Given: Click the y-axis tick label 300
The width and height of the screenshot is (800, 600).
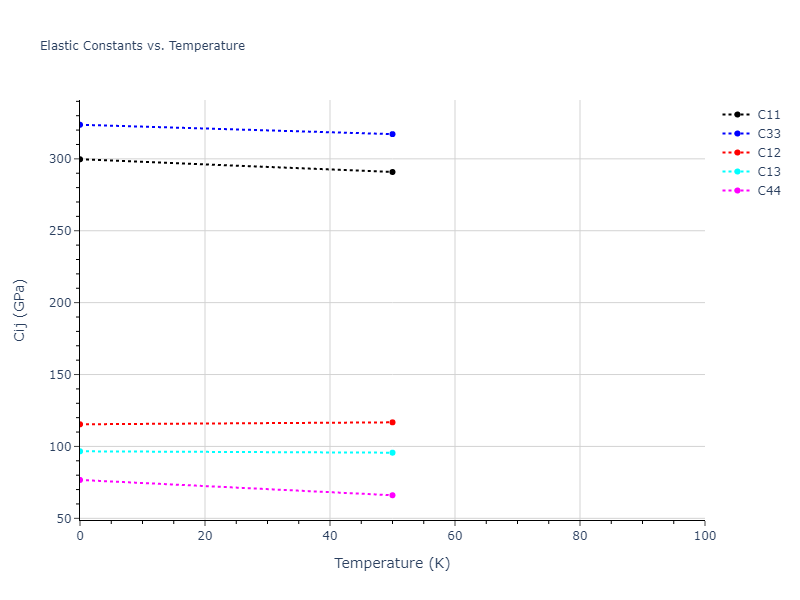Looking at the screenshot, I should pos(60,159).
